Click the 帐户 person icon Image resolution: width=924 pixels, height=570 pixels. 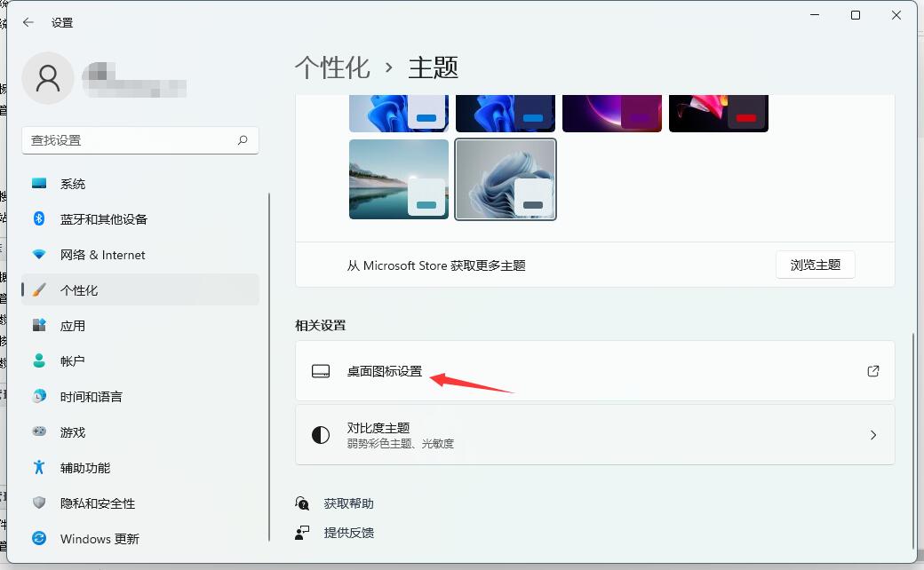[x=39, y=360]
